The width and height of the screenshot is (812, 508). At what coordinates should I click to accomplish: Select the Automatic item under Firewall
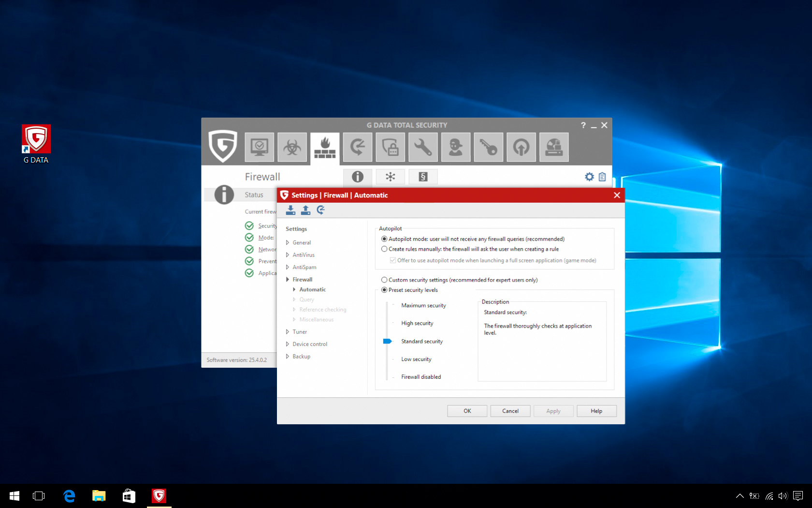click(x=311, y=289)
